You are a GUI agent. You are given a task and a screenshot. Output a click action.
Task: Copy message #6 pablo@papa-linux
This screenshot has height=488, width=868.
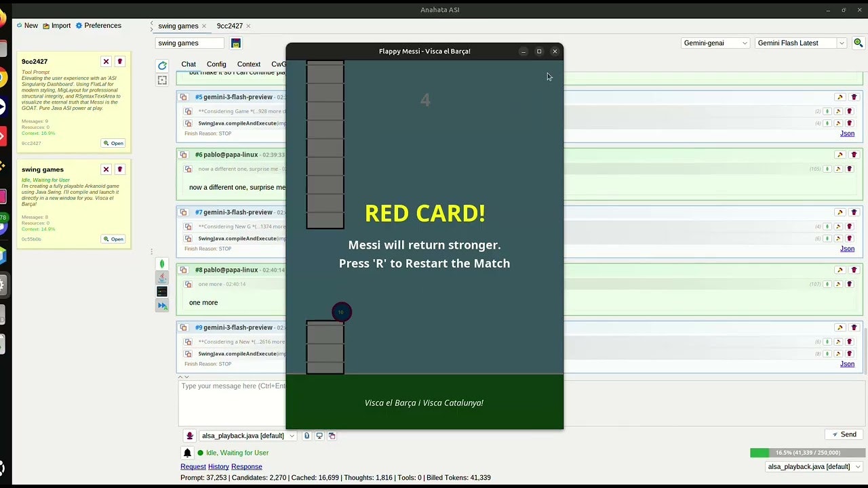184,155
